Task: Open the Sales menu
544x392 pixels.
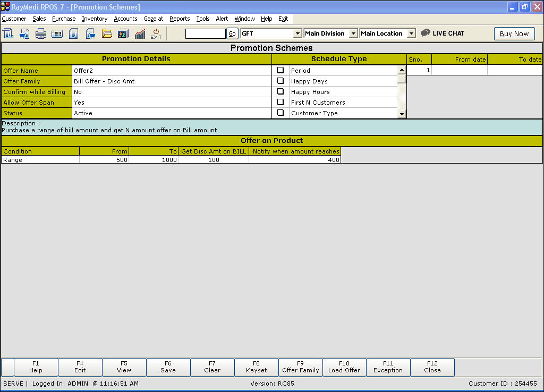Action: pos(39,19)
